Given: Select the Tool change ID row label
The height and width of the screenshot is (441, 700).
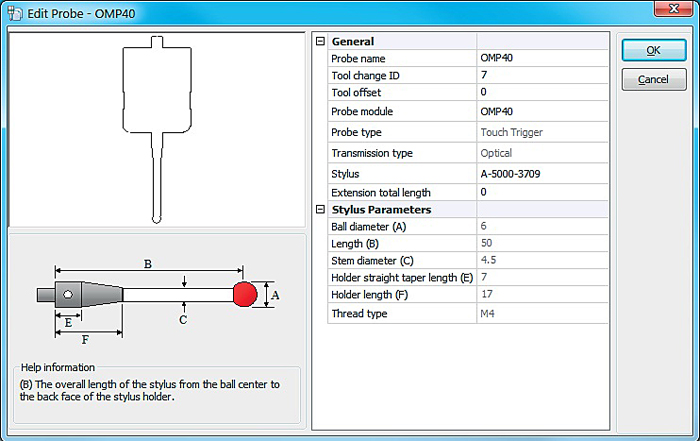Looking at the screenshot, I should (365, 75).
